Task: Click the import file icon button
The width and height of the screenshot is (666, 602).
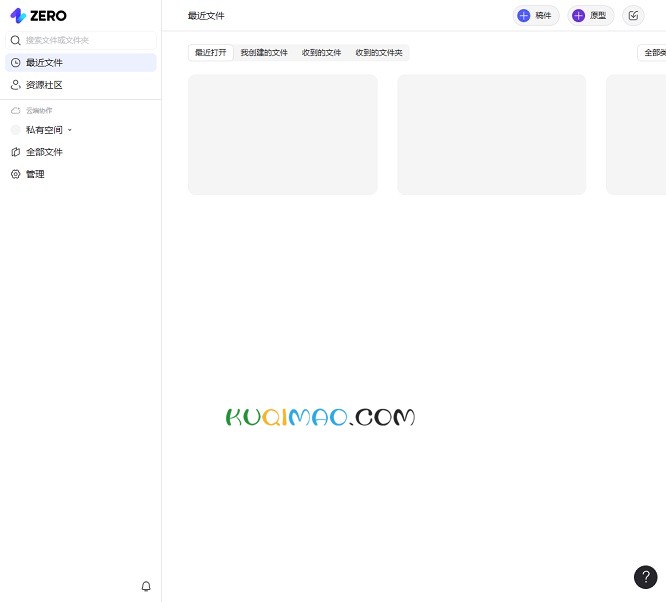Action: click(x=633, y=16)
